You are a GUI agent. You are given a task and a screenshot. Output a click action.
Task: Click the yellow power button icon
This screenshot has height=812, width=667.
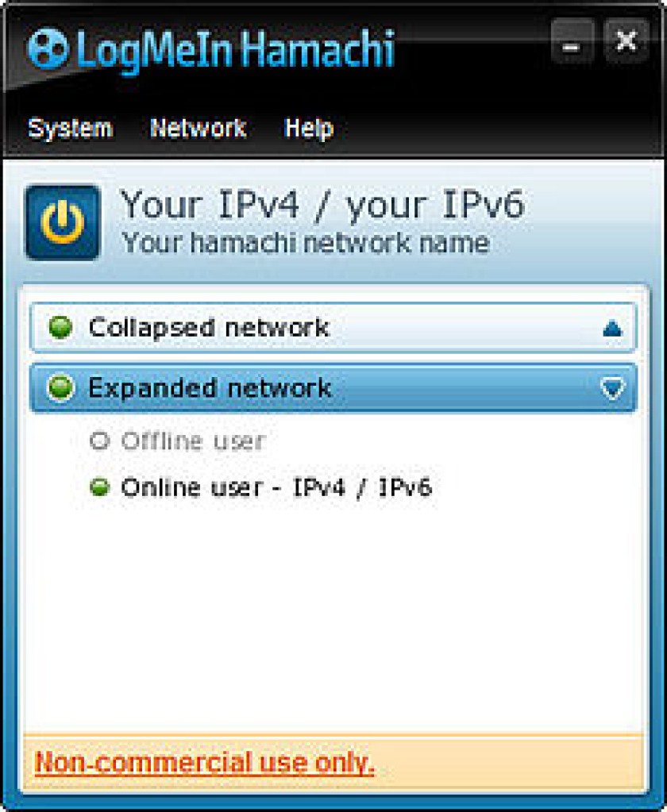point(63,222)
